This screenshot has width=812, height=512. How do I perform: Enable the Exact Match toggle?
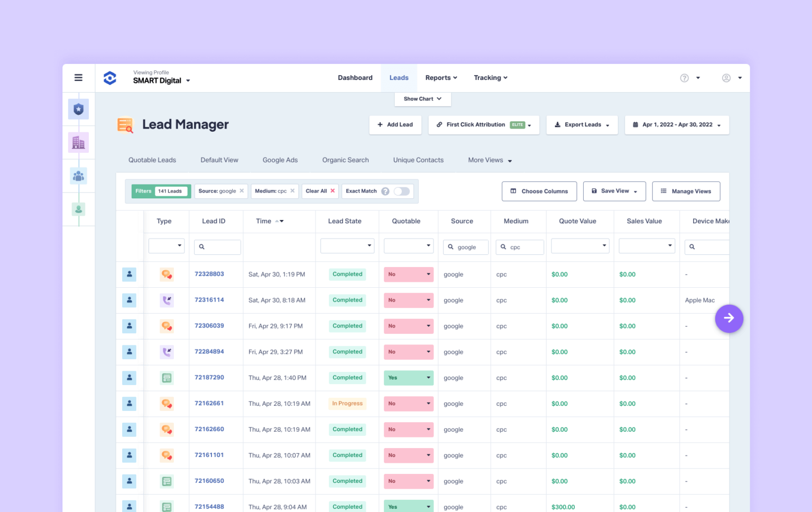tap(402, 191)
